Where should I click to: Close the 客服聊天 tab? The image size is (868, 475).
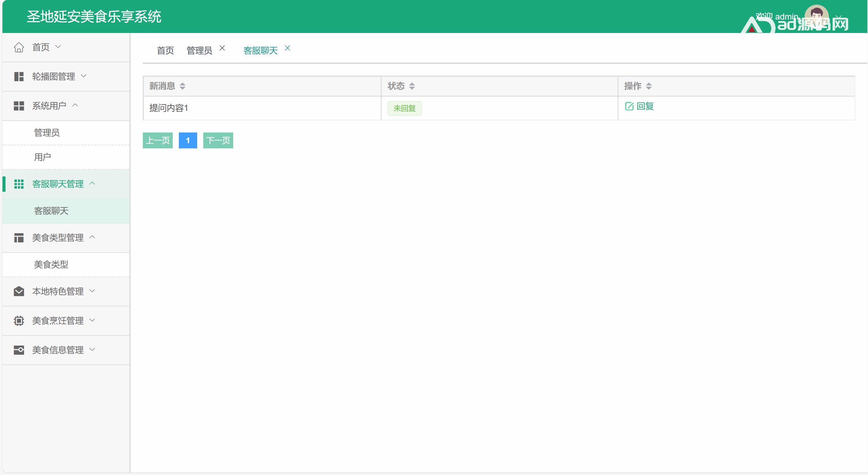point(288,48)
